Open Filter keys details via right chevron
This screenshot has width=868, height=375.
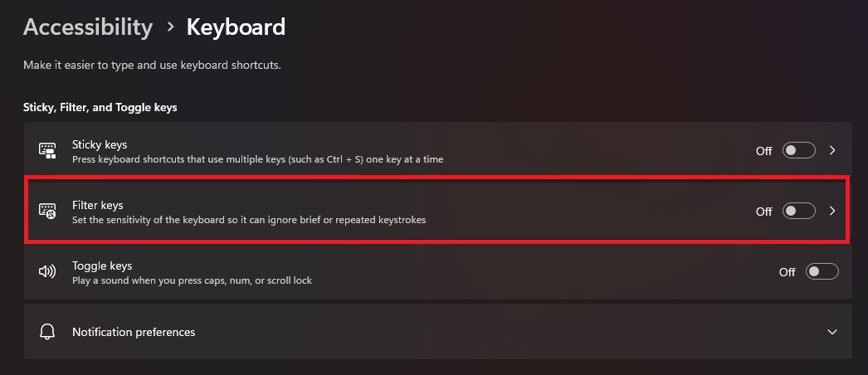[x=832, y=211]
